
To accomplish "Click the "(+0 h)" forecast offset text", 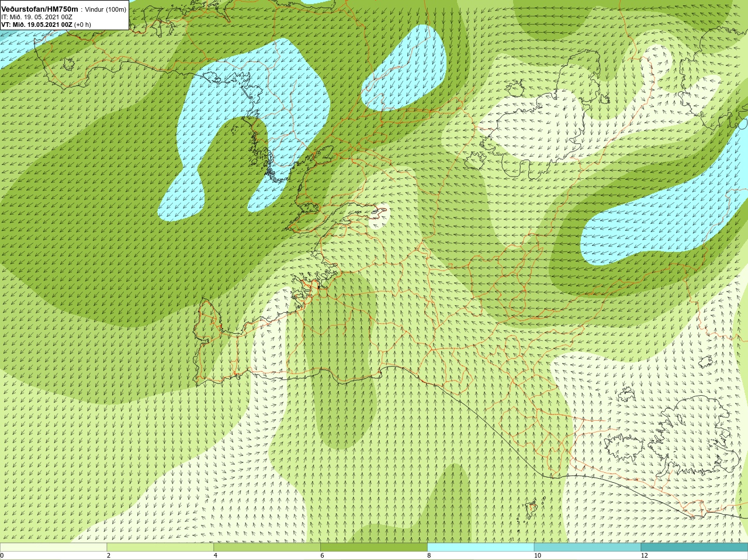I will [82, 25].
